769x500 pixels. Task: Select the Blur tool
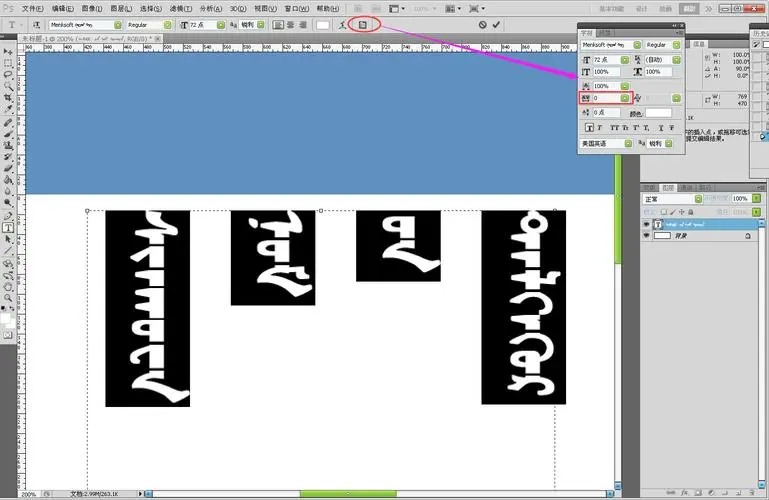coord(8,192)
